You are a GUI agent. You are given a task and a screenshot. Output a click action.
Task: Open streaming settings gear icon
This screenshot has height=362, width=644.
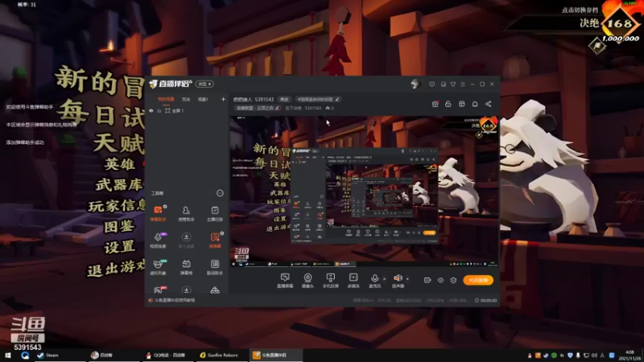coord(453,280)
